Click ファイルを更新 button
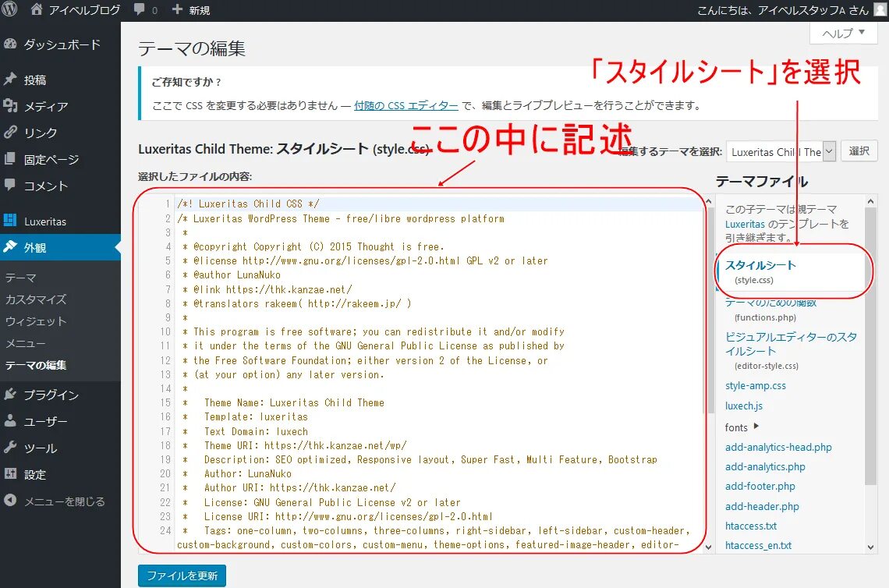This screenshot has height=588, width=889. pos(182,576)
